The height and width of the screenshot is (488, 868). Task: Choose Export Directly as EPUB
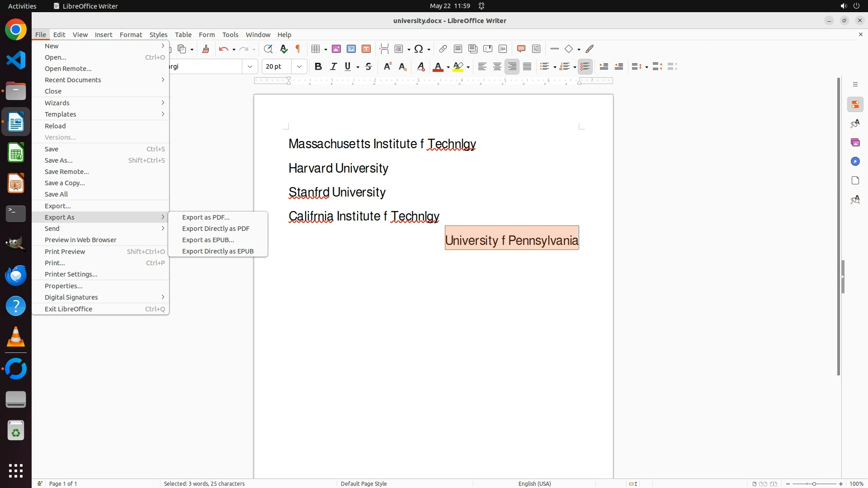point(217,251)
